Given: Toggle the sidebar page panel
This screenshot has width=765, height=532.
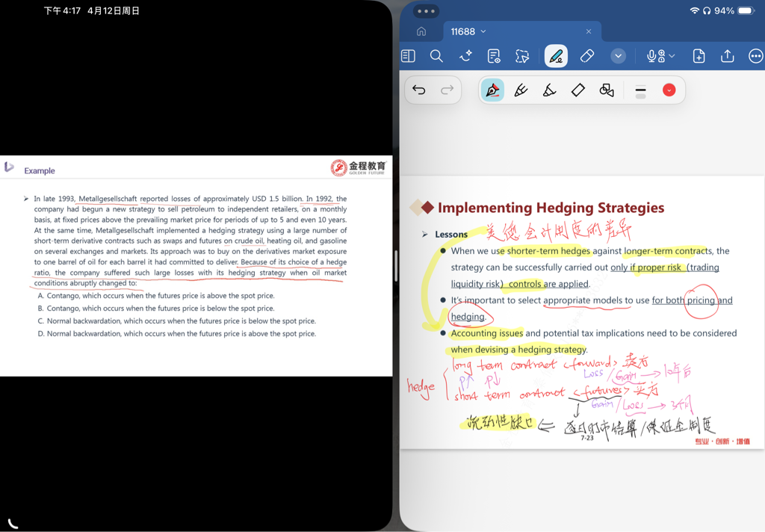Looking at the screenshot, I should click(x=408, y=56).
